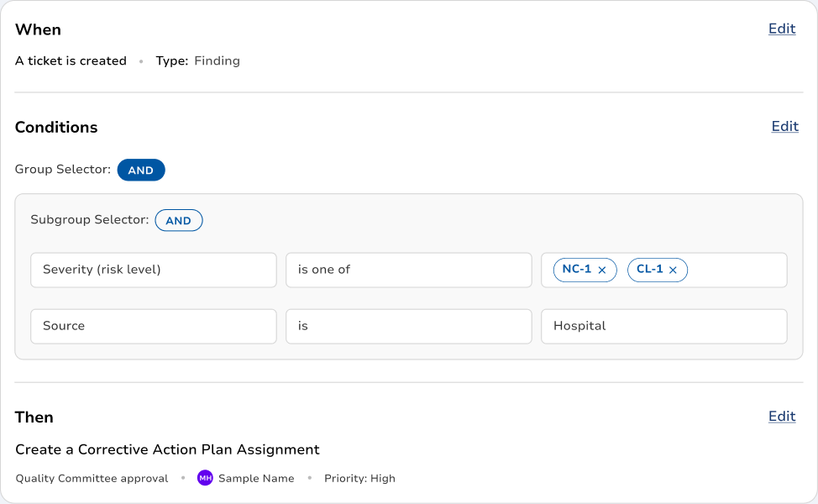This screenshot has height=504, width=818.
Task: Click 'Quality Committee approval' text
Action: pos(92,479)
